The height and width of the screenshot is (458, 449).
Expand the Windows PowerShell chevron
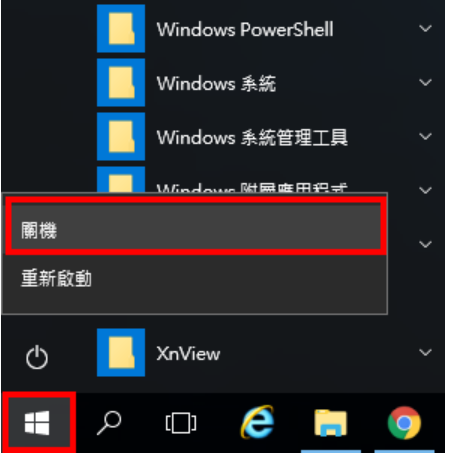425,28
